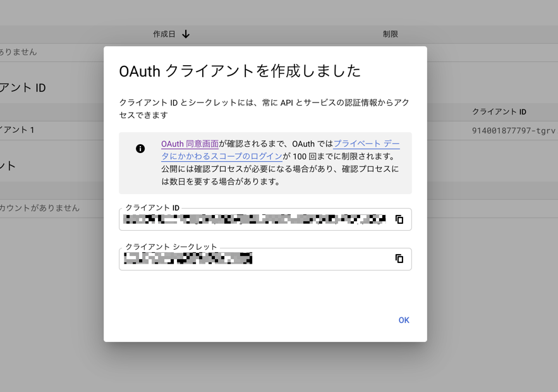The width and height of the screenshot is (558, 392).
Task: Click the 作成日 column header
Action: click(x=164, y=34)
